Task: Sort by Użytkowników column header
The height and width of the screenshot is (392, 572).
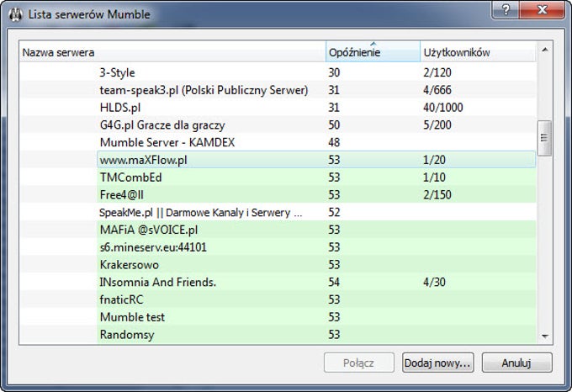Action: (478, 52)
